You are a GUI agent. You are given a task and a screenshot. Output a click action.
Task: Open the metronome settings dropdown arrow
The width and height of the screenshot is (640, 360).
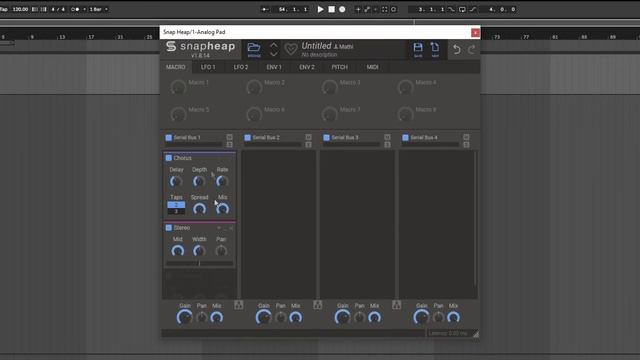[x=84, y=9]
